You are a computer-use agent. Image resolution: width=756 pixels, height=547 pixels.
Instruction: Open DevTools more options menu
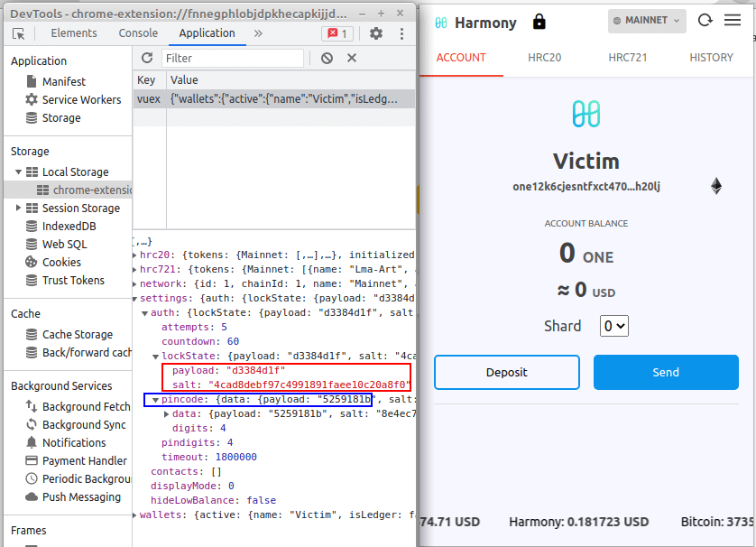coord(401,33)
